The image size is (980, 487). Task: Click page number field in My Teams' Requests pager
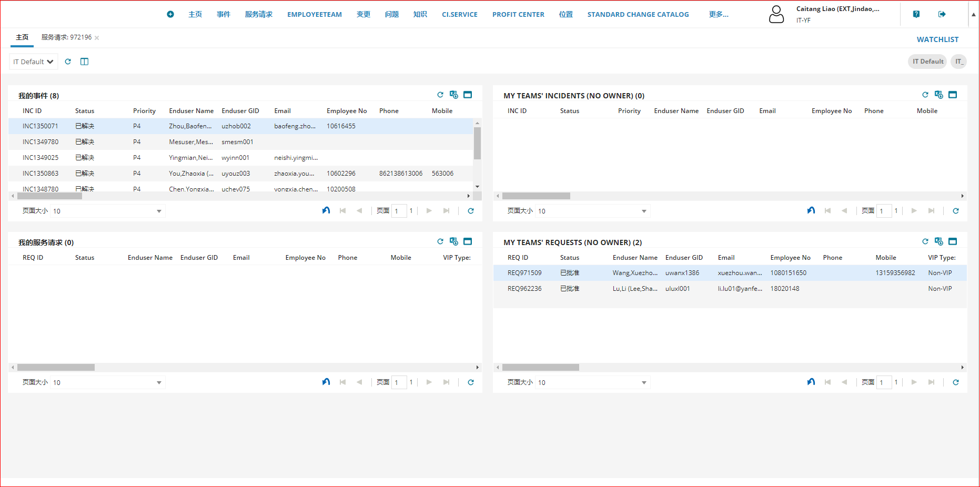click(x=884, y=382)
